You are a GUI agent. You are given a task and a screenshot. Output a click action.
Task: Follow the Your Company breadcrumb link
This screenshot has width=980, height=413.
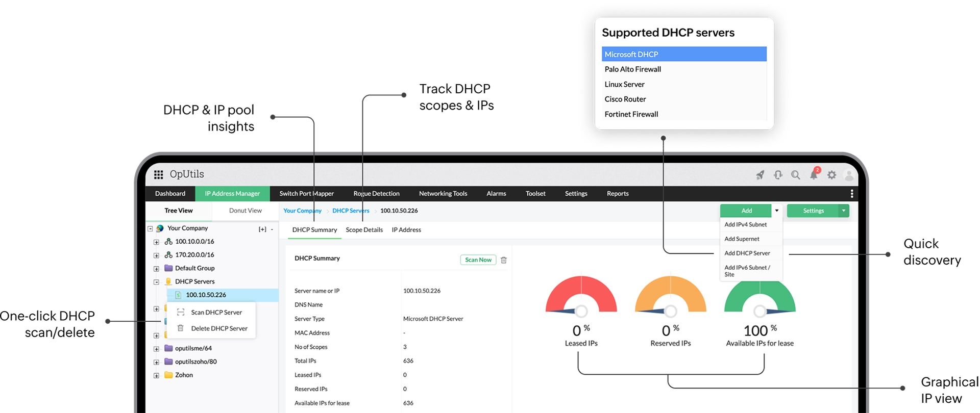302,211
